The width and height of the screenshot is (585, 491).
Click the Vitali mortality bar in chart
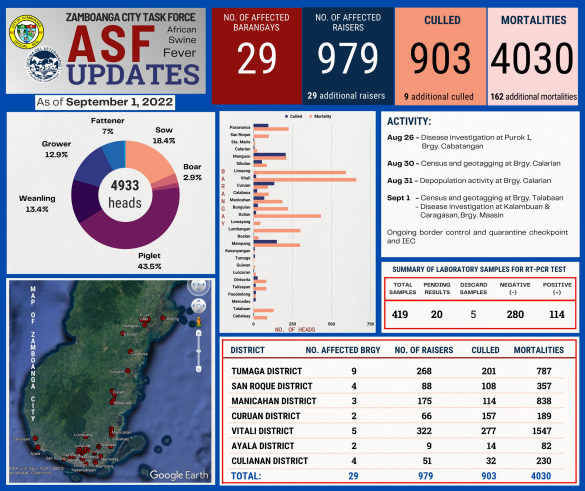coord(305,180)
